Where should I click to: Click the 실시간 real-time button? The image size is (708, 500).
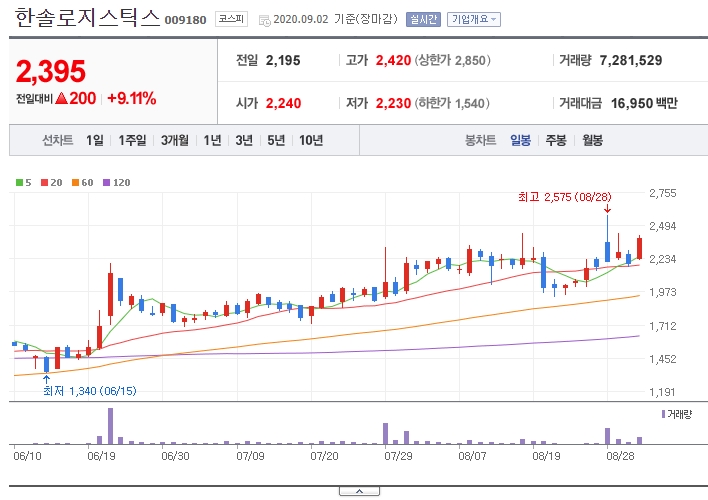[423, 19]
